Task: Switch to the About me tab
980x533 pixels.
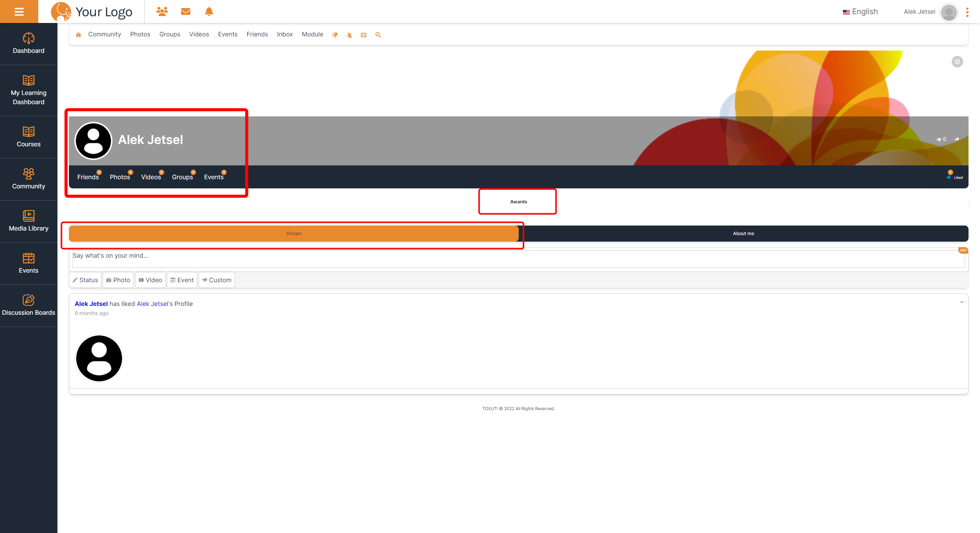Action: coord(743,234)
